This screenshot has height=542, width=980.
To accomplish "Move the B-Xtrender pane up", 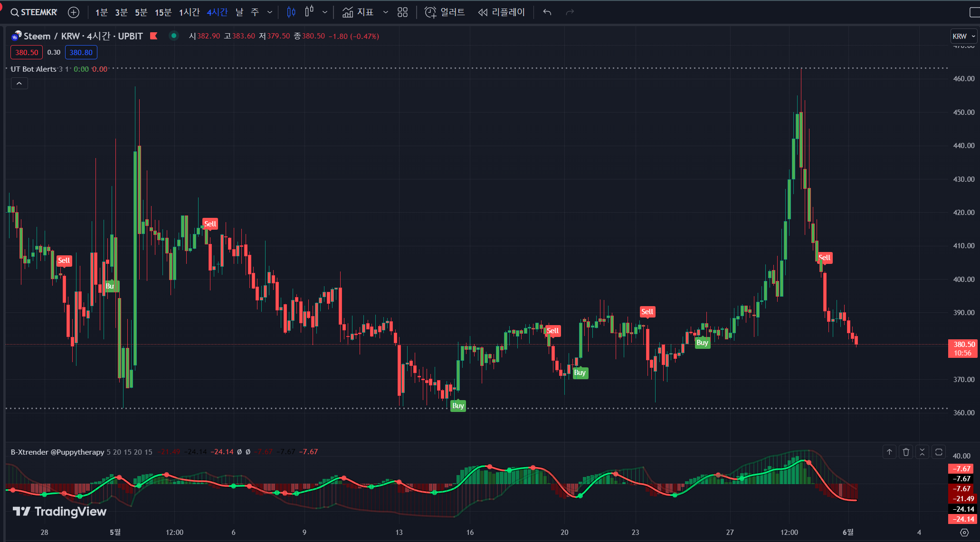I will 889,452.
